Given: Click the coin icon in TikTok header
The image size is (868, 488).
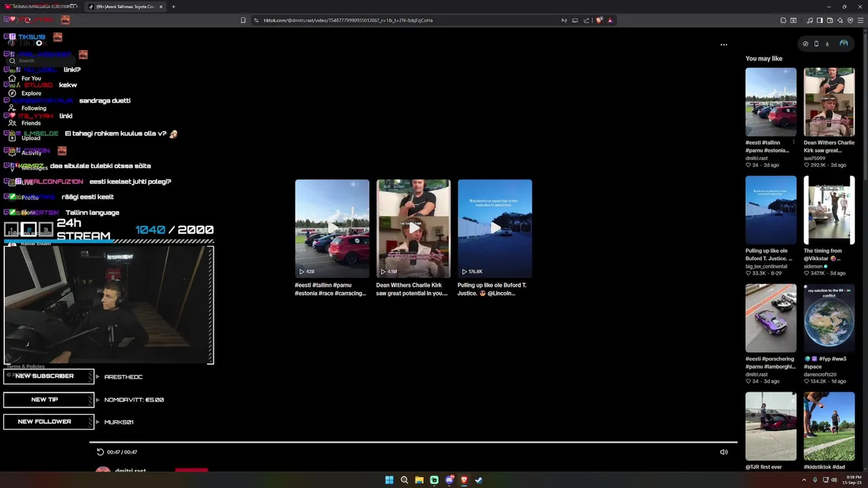Looking at the screenshot, I should [806, 43].
